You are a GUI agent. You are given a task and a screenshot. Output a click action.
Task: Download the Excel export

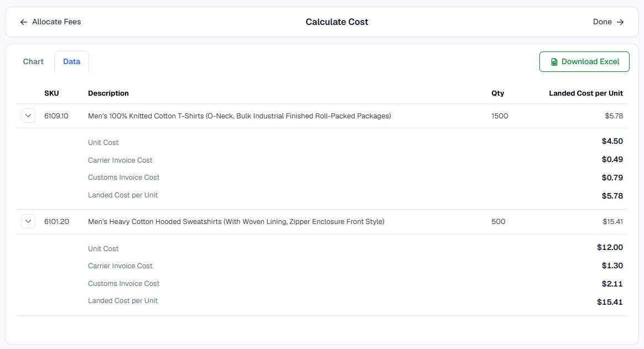[x=584, y=61]
